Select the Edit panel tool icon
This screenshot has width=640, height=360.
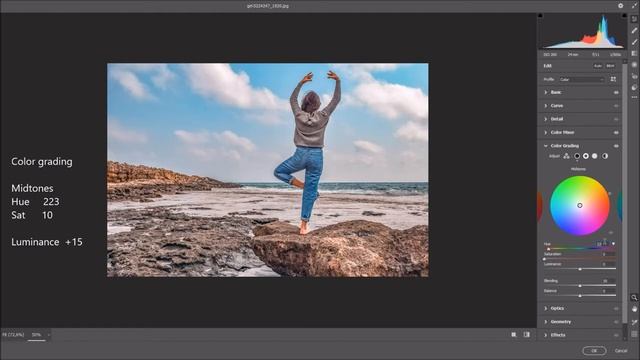(634, 19)
